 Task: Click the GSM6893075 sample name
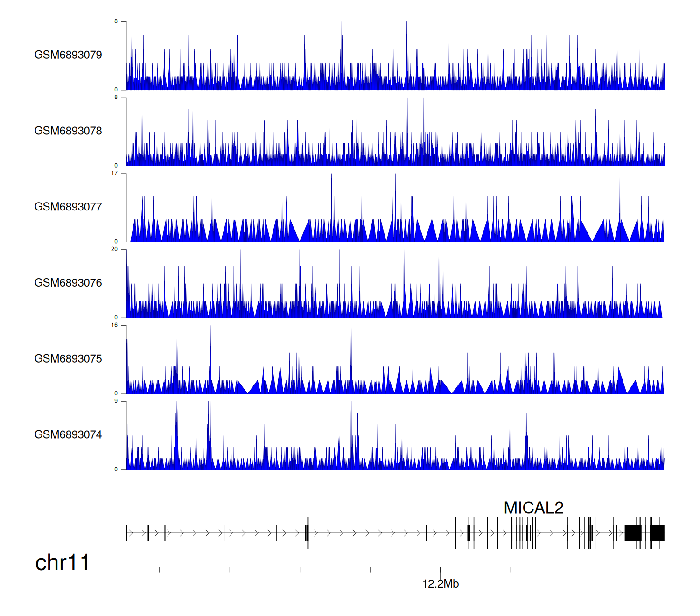(x=68, y=359)
